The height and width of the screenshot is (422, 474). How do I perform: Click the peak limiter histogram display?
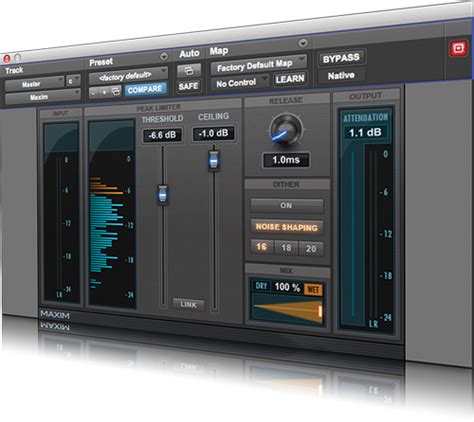coord(112,213)
